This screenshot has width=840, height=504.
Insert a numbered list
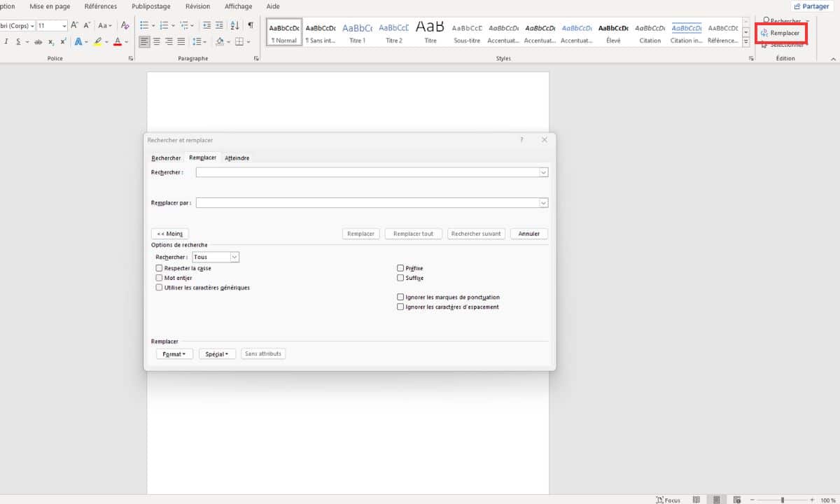coord(163,25)
